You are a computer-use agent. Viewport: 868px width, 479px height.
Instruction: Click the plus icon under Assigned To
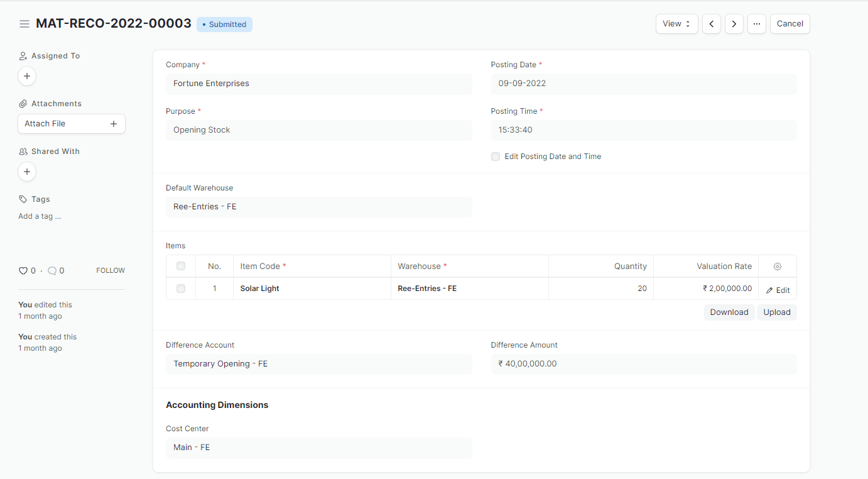point(27,76)
